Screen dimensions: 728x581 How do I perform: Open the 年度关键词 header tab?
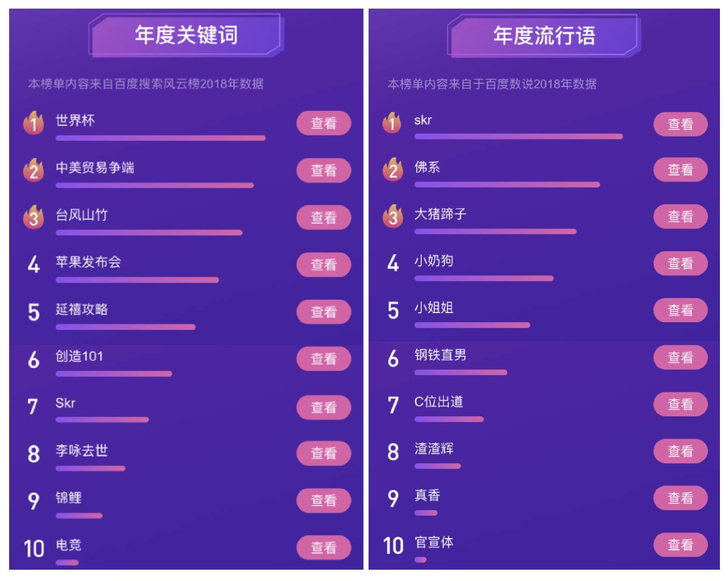pos(186,36)
